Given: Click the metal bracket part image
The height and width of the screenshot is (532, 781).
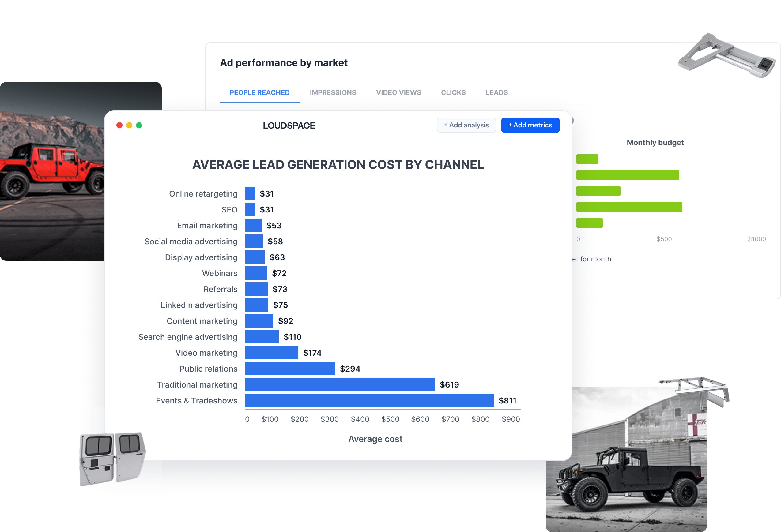Looking at the screenshot, I should (x=726, y=56).
